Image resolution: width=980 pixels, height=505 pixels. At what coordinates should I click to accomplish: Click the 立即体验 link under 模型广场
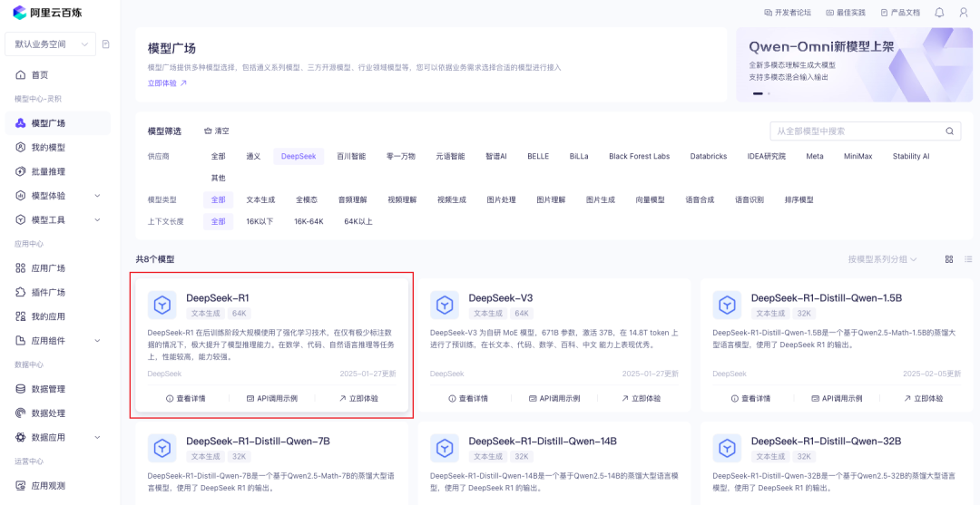pyautogui.click(x=167, y=83)
